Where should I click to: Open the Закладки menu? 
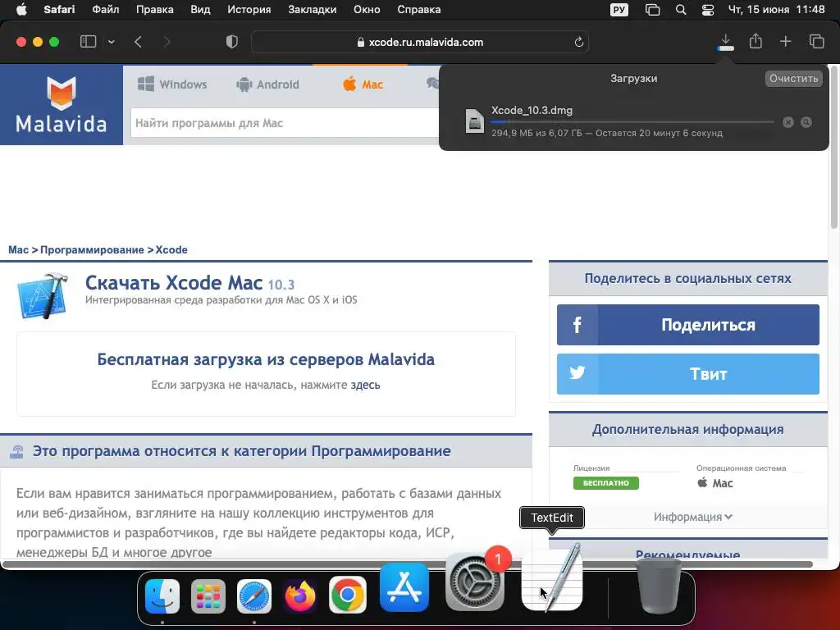pos(313,10)
